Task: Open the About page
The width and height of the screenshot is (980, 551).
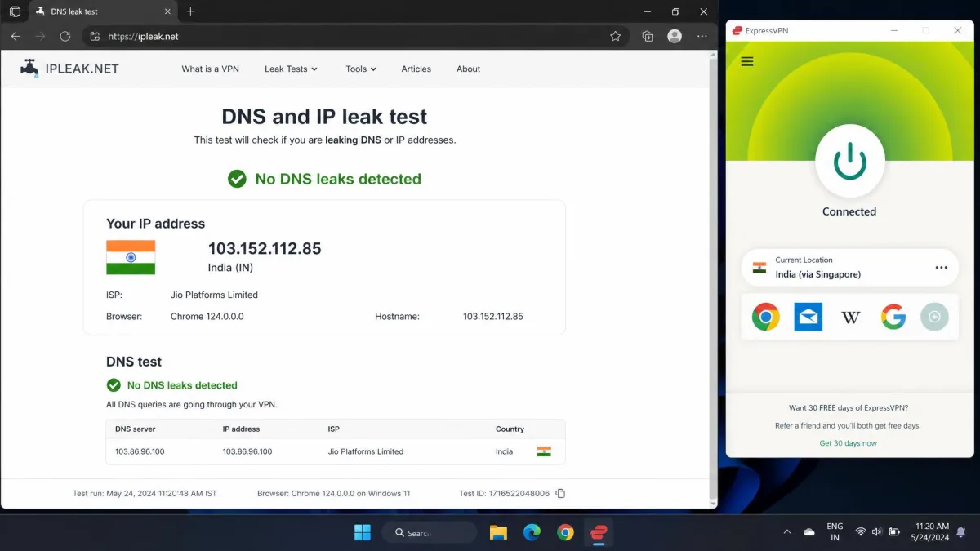Action: pyautogui.click(x=468, y=69)
